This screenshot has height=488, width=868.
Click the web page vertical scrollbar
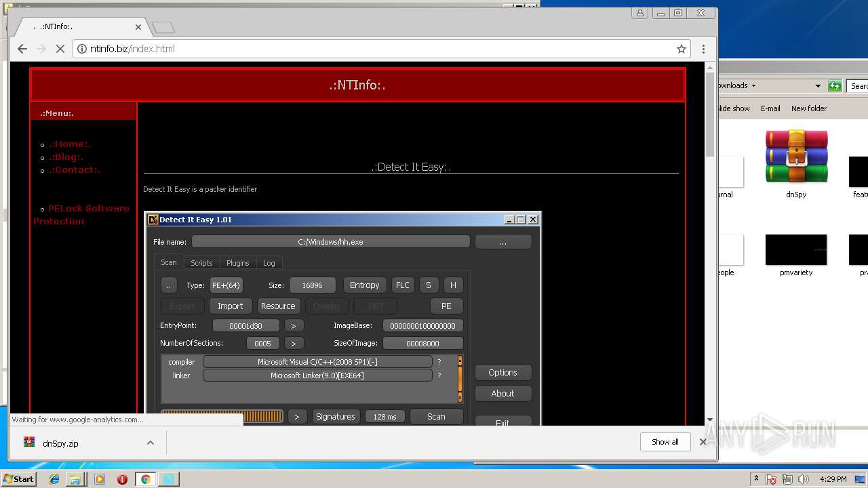click(x=710, y=115)
